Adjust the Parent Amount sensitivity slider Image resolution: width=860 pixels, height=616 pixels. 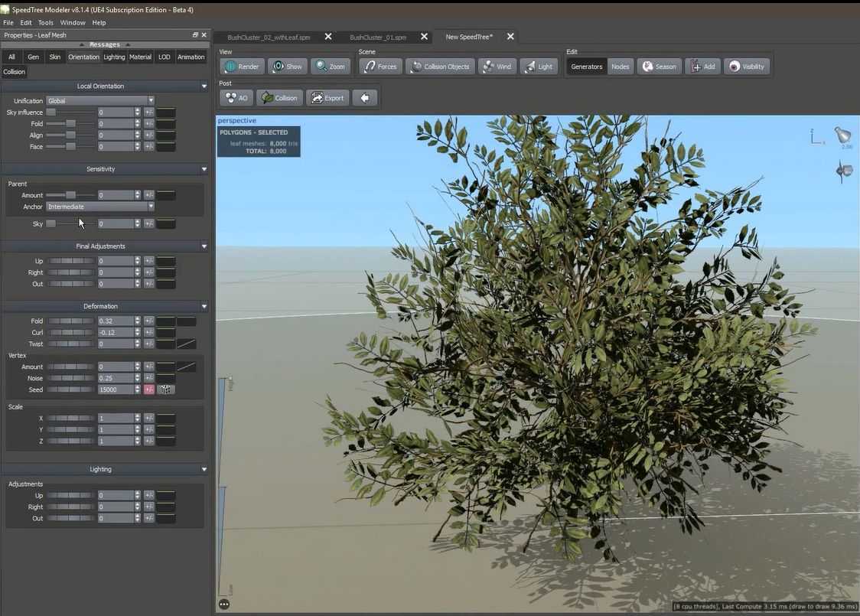tap(69, 195)
